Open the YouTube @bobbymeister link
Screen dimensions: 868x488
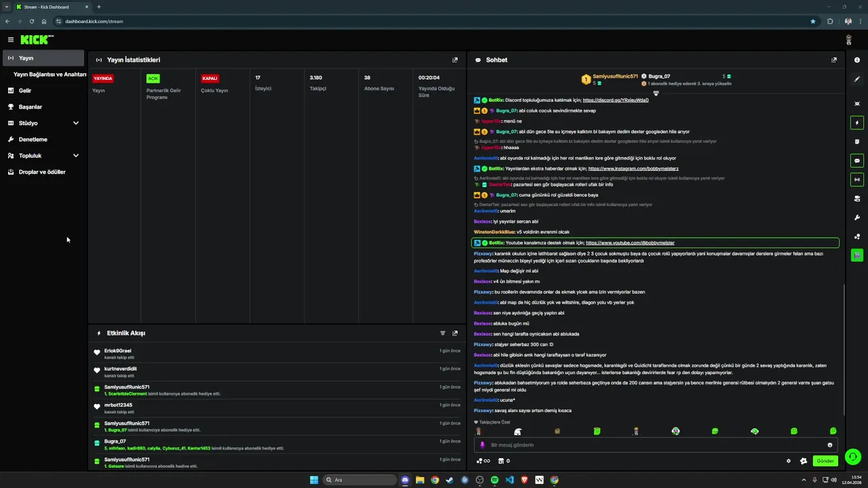[630, 243]
